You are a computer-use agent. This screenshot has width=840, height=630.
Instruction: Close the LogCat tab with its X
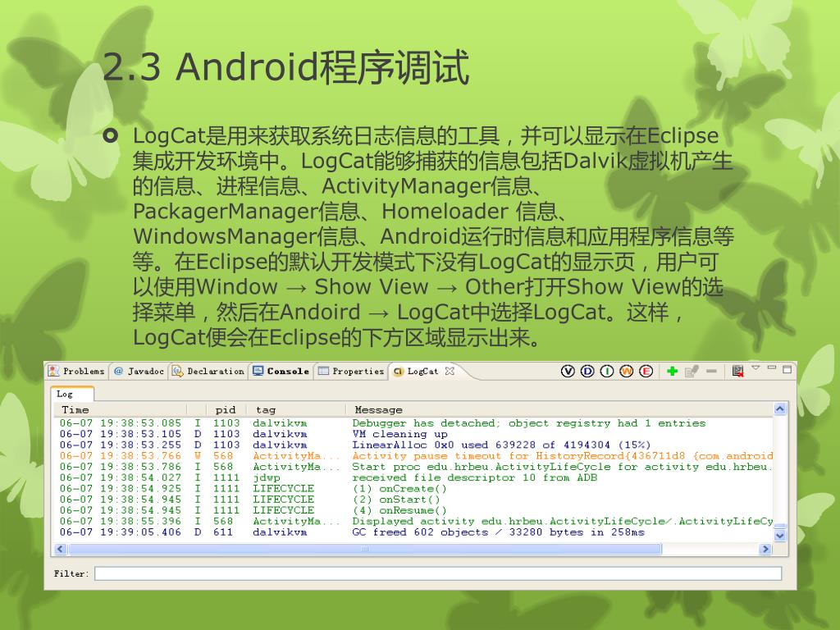tap(450, 371)
